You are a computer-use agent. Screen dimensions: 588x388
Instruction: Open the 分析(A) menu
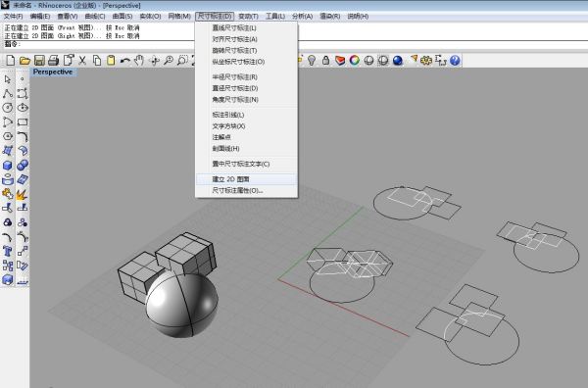pyautogui.click(x=302, y=16)
